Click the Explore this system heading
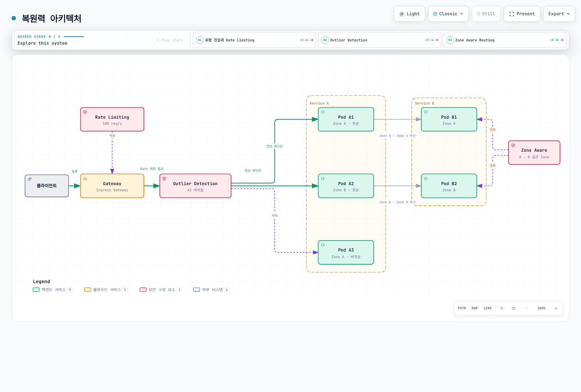The height and width of the screenshot is (392, 581). (42, 43)
